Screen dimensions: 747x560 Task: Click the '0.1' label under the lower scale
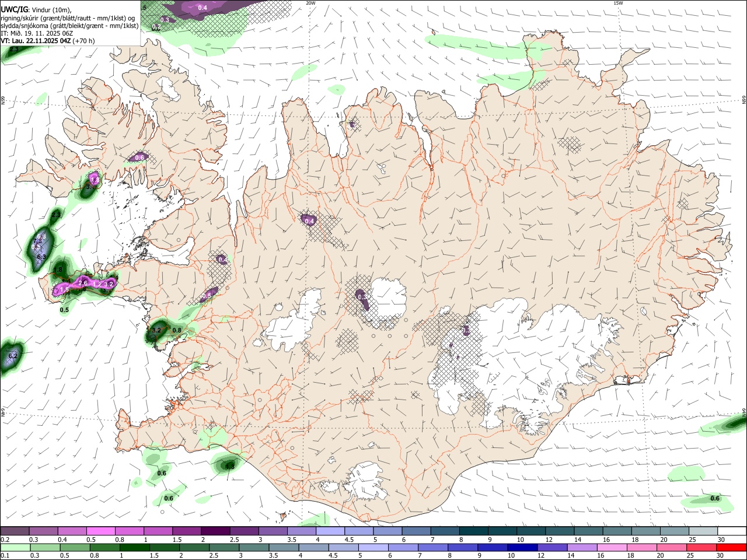point(5,556)
